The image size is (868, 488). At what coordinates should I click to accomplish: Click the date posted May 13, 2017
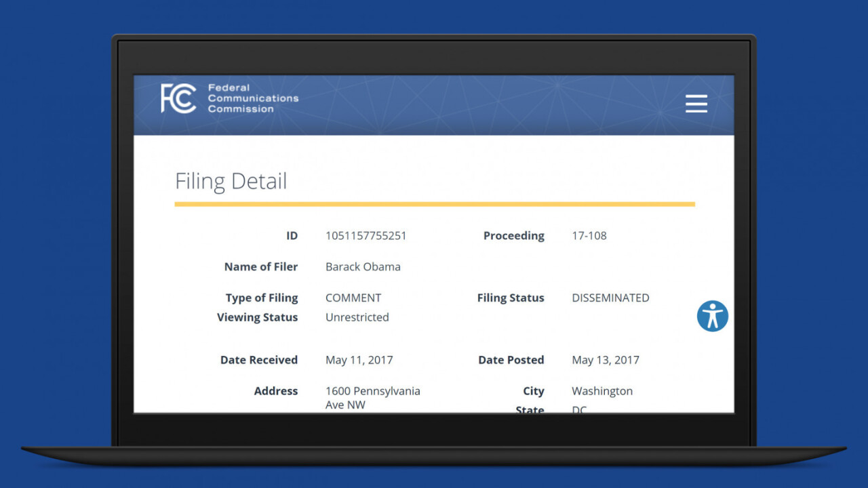pos(605,361)
